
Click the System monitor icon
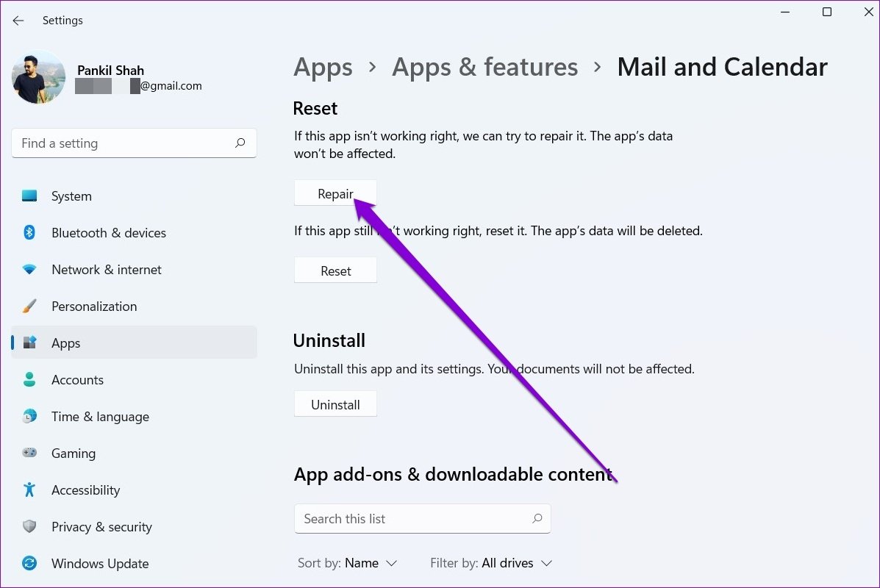click(29, 196)
